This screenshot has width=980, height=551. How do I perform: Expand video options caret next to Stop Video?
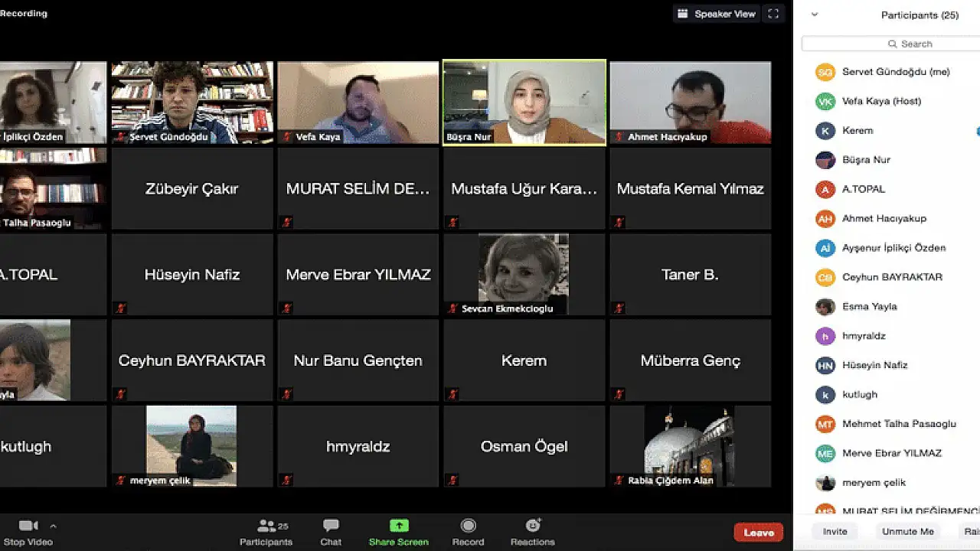[53, 526]
